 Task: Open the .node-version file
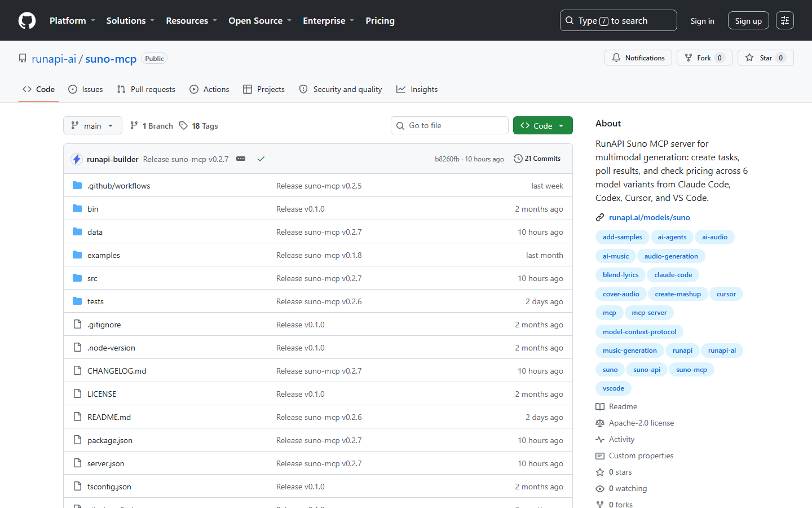click(111, 347)
